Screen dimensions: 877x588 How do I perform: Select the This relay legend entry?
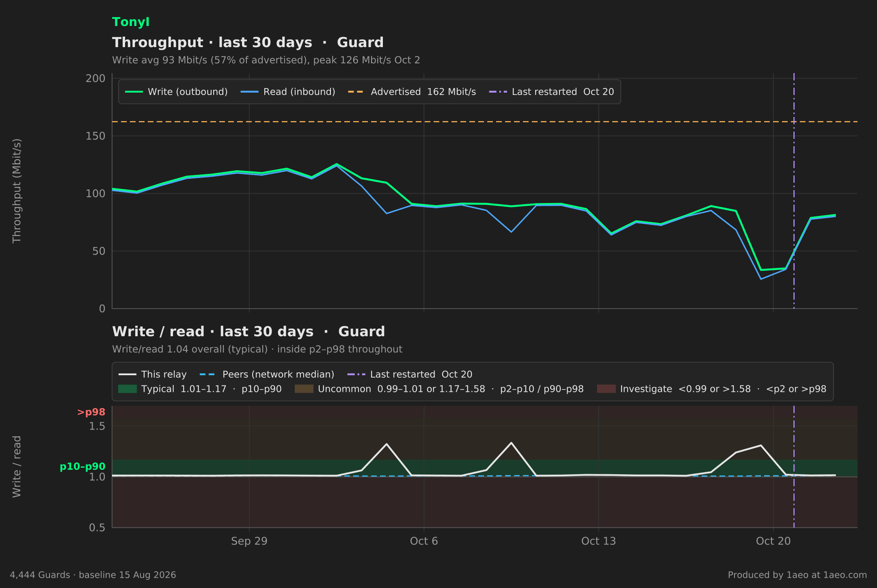coord(153,374)
